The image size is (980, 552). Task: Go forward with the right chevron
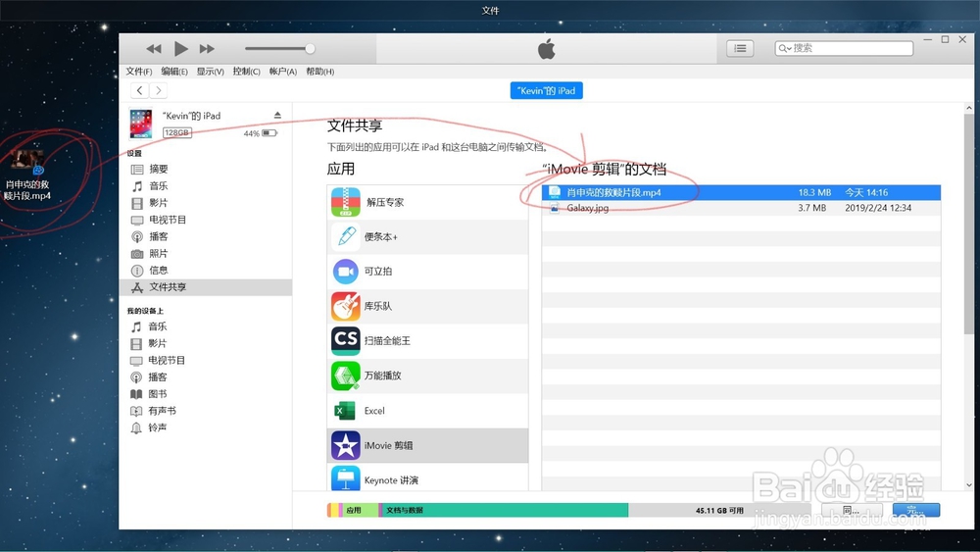coord(158,90)
